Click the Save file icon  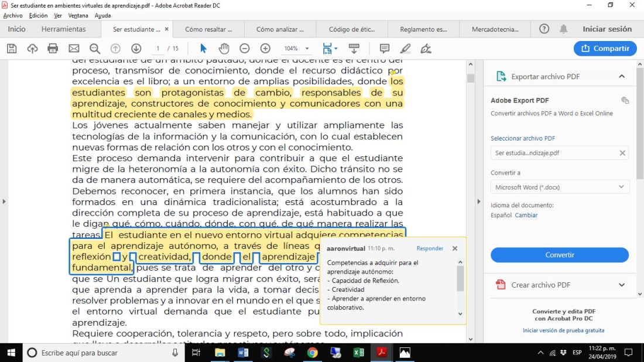(12, 49)
